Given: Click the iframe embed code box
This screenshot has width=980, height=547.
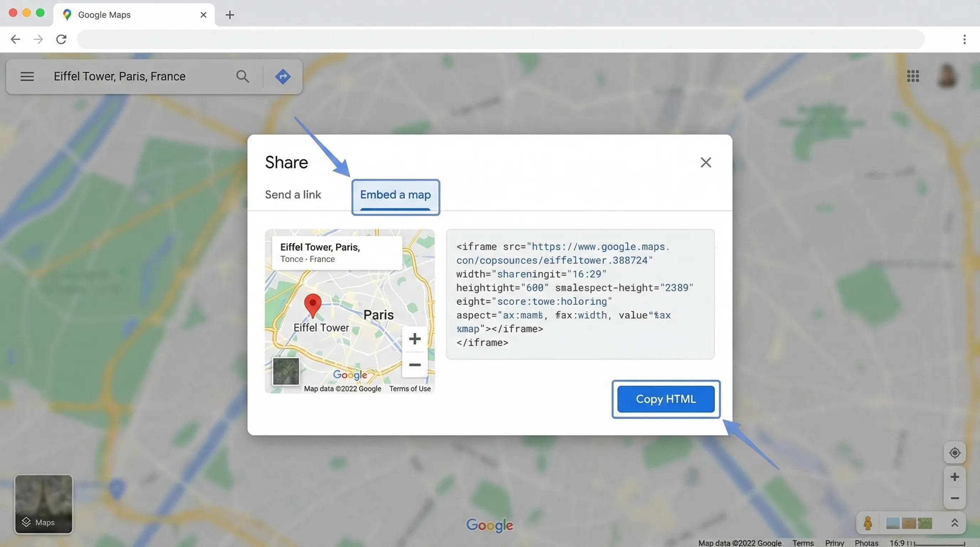Looking at the screenshot, I should 580,294.
